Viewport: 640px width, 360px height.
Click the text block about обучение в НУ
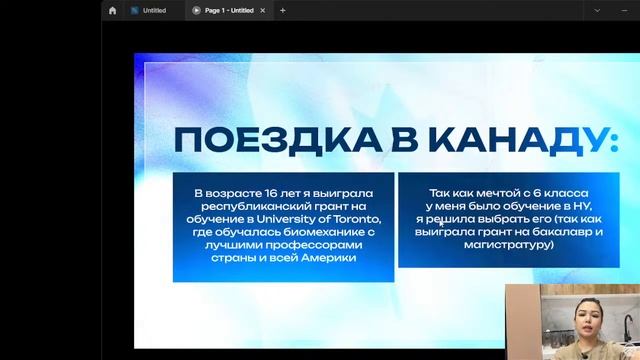[x=509, y=220]
